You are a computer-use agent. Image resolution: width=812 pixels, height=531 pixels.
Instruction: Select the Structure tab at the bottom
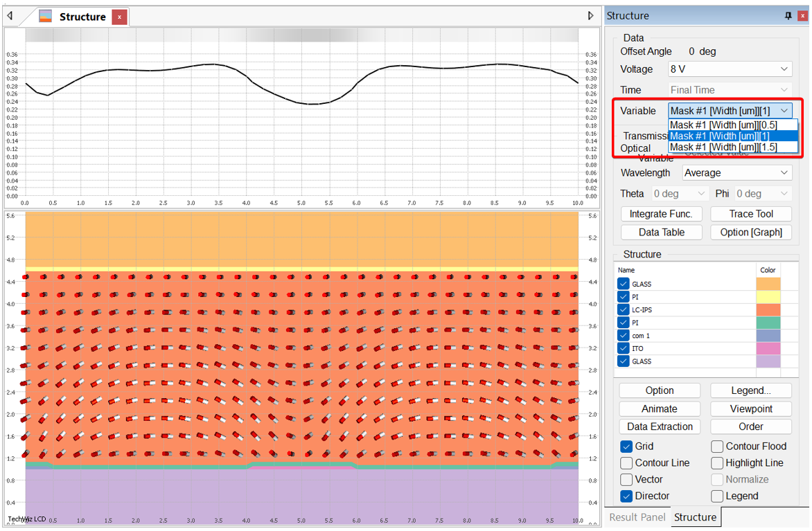[695, 517]
